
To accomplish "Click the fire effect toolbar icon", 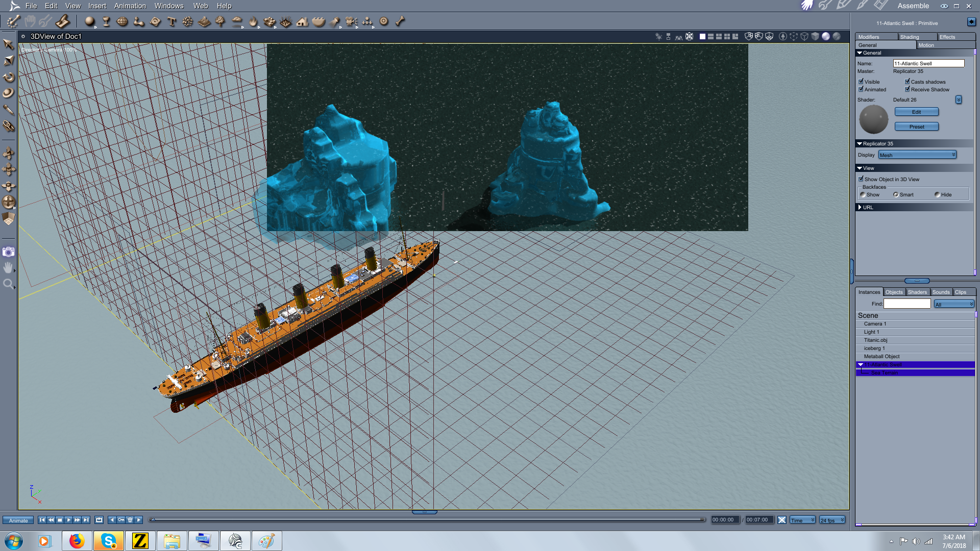I will click(253, 21).
